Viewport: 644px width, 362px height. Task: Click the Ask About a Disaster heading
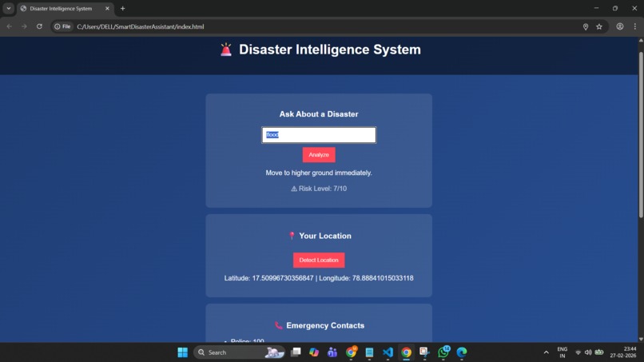point(319,114)
